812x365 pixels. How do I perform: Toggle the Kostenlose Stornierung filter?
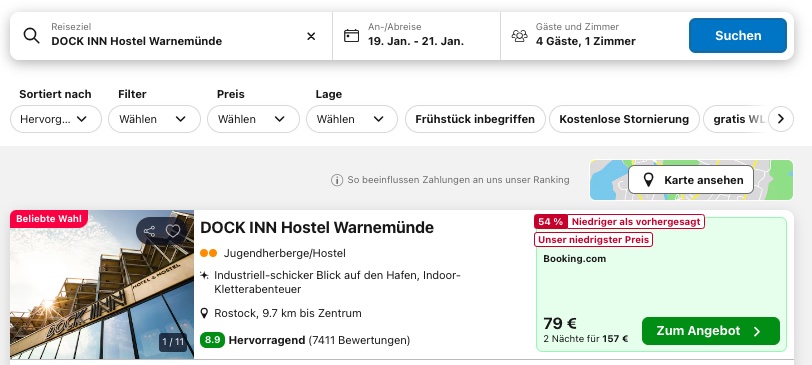coord(624,119)
